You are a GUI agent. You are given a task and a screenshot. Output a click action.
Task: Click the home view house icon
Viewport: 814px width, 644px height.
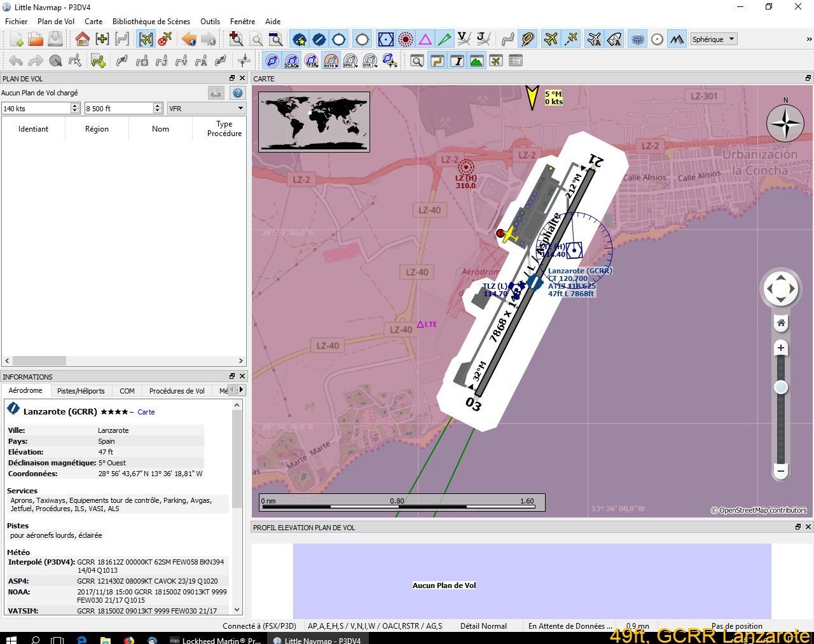[x=82, y=39]
